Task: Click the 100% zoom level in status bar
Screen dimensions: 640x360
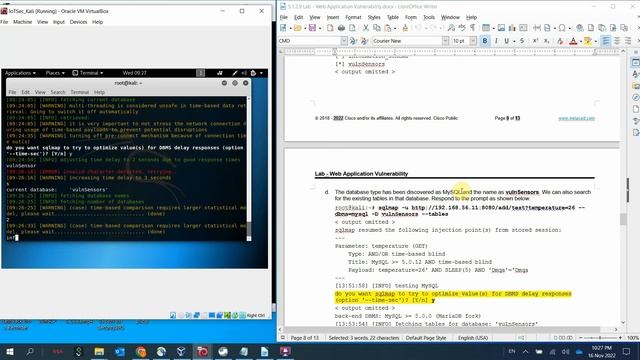Action: (633, 338)
